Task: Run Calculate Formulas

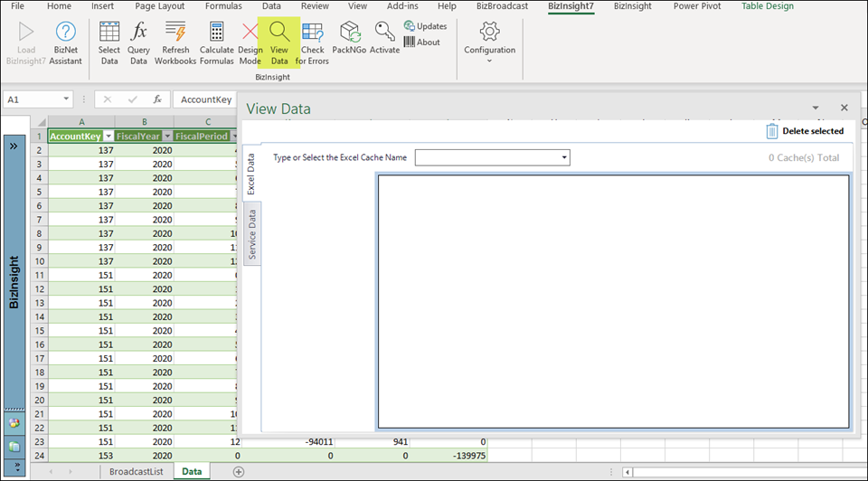Action: click(216, 43)
